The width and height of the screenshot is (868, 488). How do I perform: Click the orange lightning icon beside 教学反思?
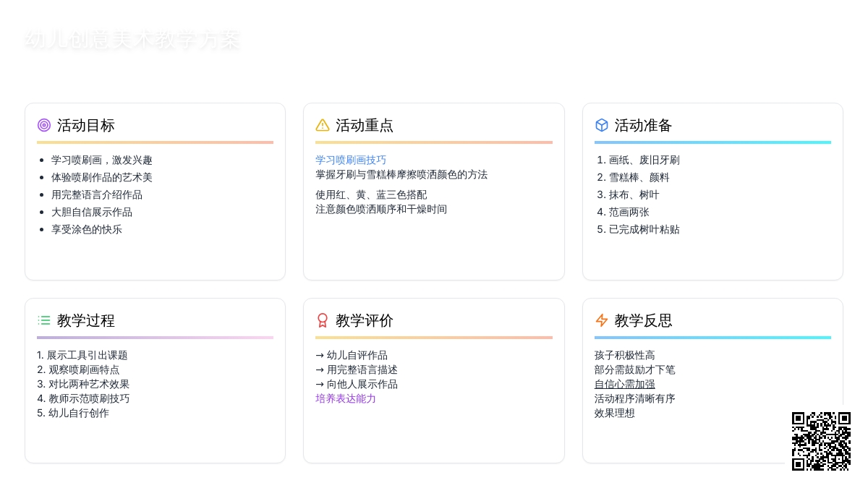coord(602,320)
